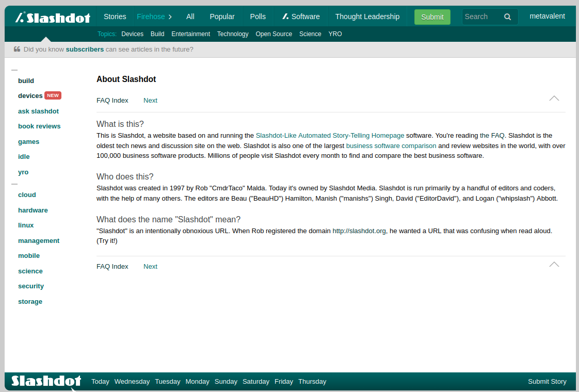Image resolution: width=579 pixels, height=392 pixels.
Task: Collapse the first sidebar section dash
Action: pos(14,70)
